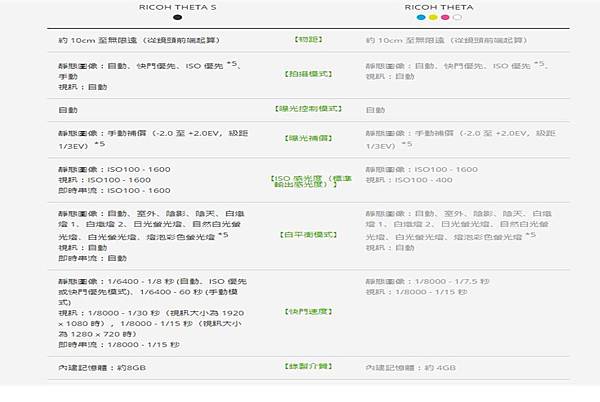Click RICOH THETA '靜態圖像：ISO100 - 1600'
The height and width of the screenshot is (402, 600).
click(x=422, y=169)
